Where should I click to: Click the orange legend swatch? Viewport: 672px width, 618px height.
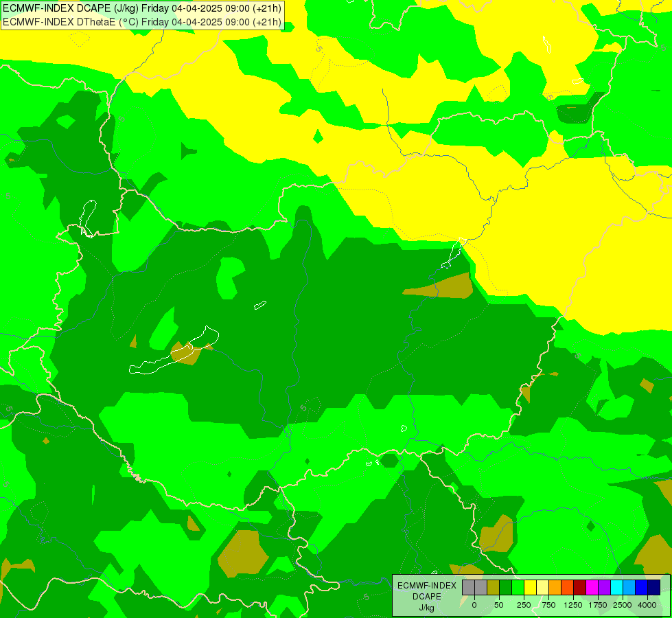coord(555,588)
